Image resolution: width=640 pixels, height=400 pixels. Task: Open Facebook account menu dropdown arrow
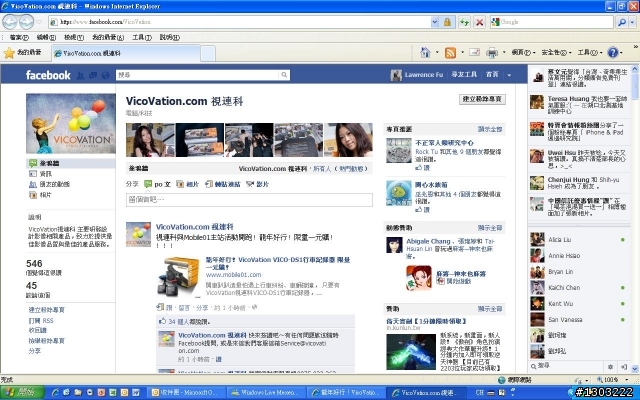click(x=509, y=75)
